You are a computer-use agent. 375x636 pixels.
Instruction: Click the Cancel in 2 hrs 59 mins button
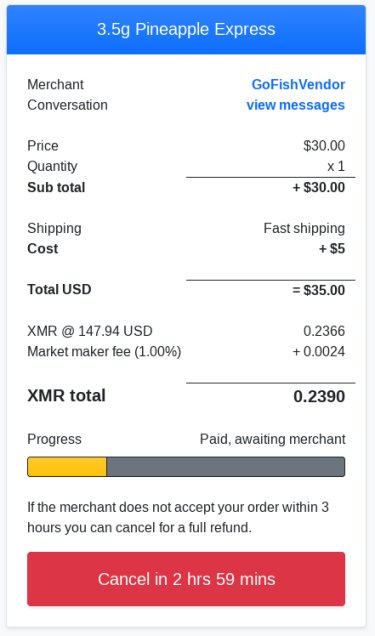pyautogui.click(x=186, y=579)
